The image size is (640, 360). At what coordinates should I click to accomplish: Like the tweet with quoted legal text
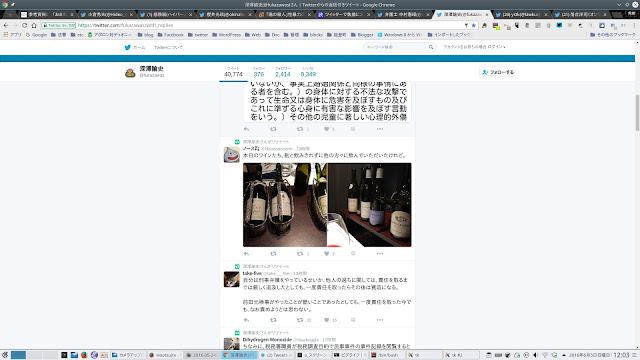tap(327, 129)
